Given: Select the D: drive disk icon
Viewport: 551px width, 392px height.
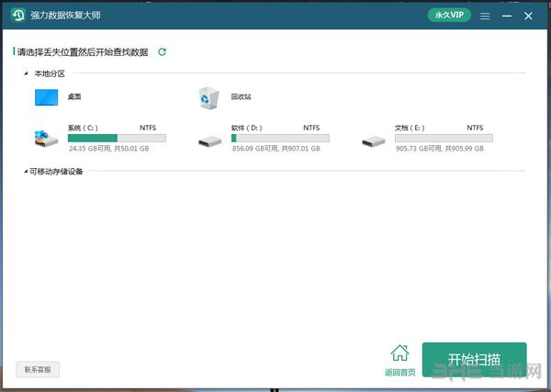Looking at the screenshot, I should [209, 141].
